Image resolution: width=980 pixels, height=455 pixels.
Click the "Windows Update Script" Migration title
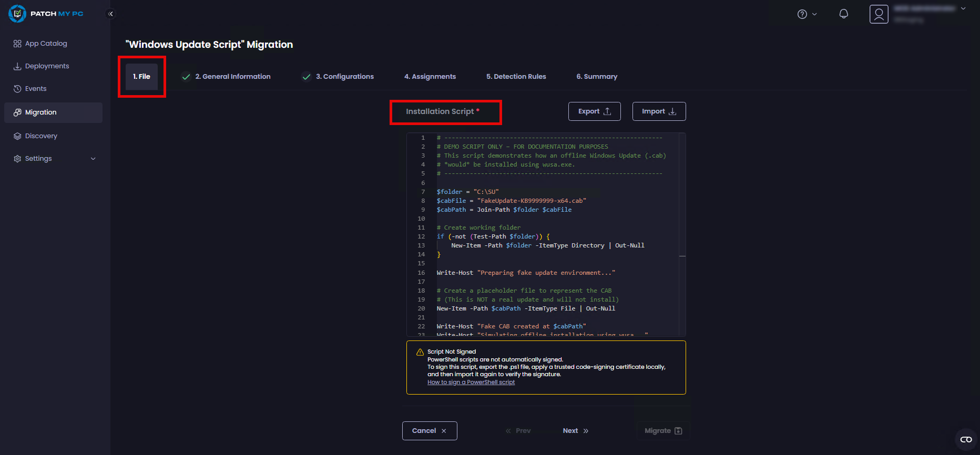pos(209,45)
